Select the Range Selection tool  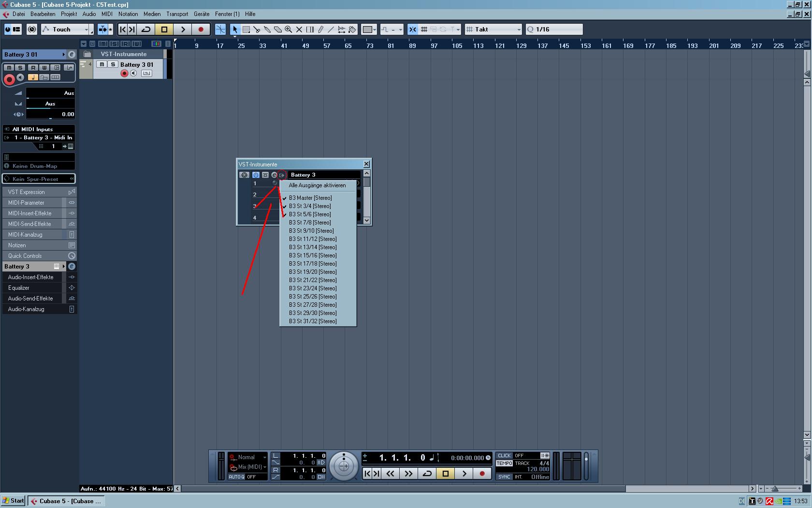pos(246,30)
